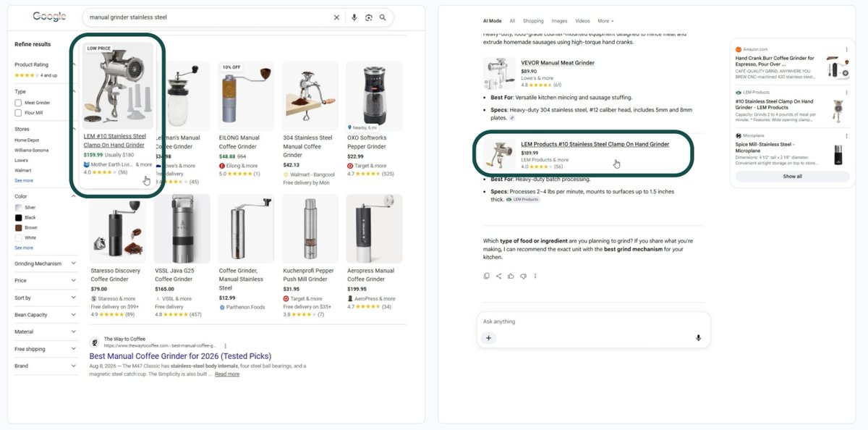Click Show all in the sources panel
Screen dimensions: 868x430
click(x=792, y=176)
